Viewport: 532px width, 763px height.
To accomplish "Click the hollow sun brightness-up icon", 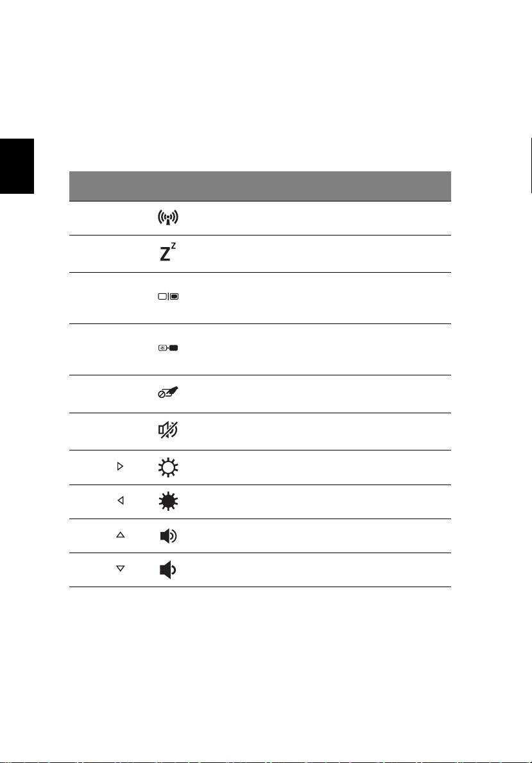I will [x=168, y=468].
